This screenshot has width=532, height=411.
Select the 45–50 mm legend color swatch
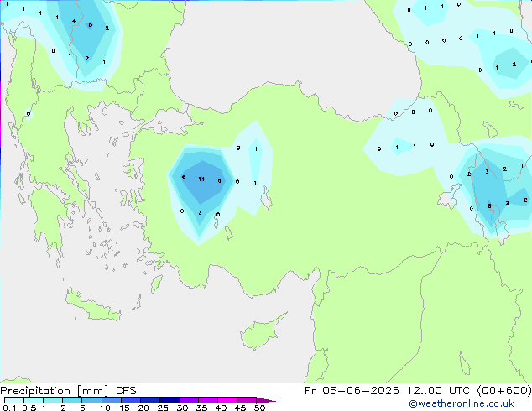click(247, 400)
